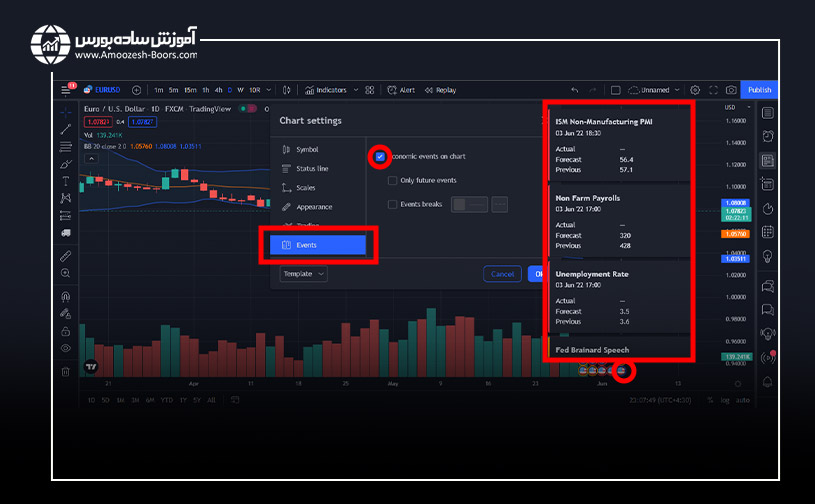Open Events breaks line style dropdown
The image size is (815, 504).
point(499,204)
